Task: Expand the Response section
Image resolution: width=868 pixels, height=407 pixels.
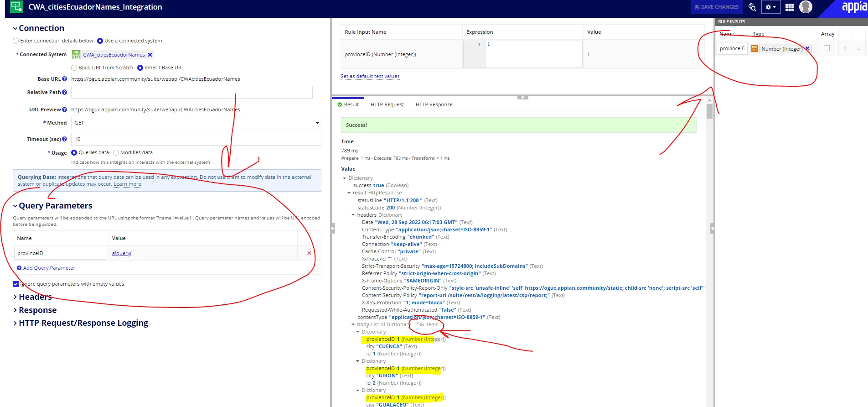Action: [x=15, y=310]
